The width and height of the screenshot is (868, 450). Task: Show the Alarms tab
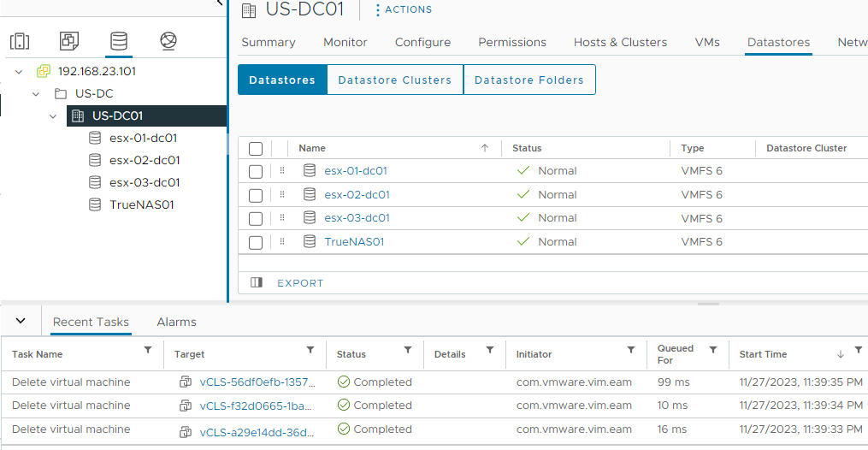click(176, 322)
